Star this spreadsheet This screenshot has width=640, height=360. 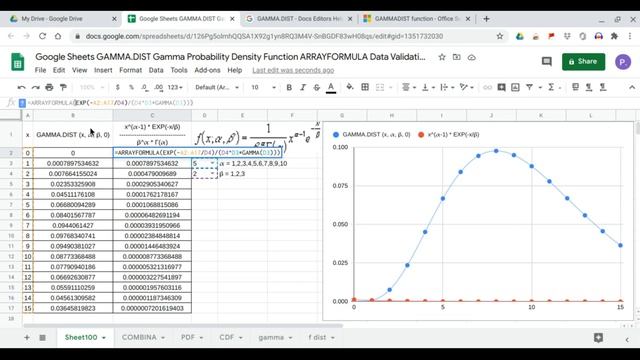pos(442,57)
